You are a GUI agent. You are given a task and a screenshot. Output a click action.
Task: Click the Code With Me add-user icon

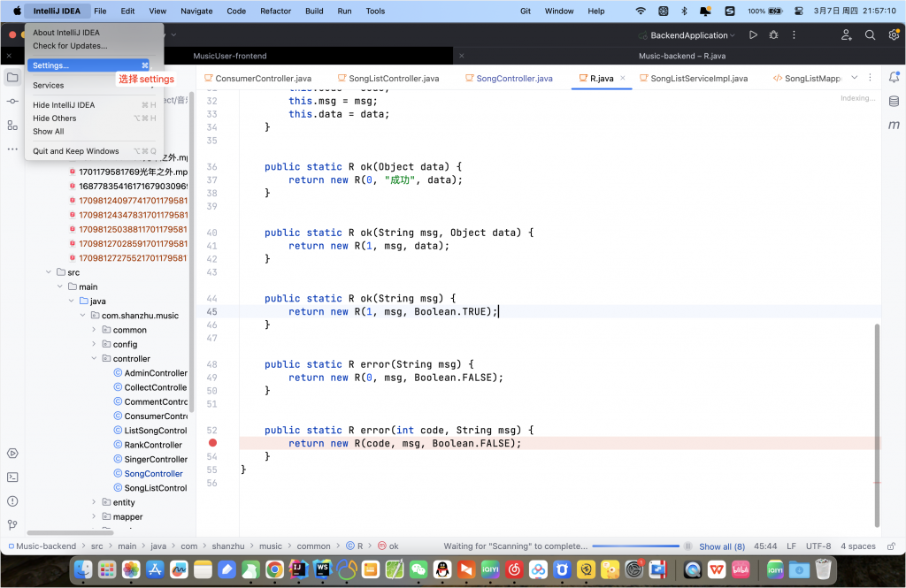(847, 35)
